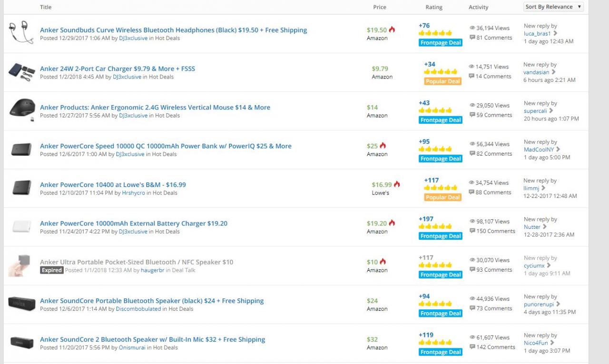Click the $32 price on SoundCore 2 deal
The height and width of the screenshot is (364, 609).
[x=373, y=339]
